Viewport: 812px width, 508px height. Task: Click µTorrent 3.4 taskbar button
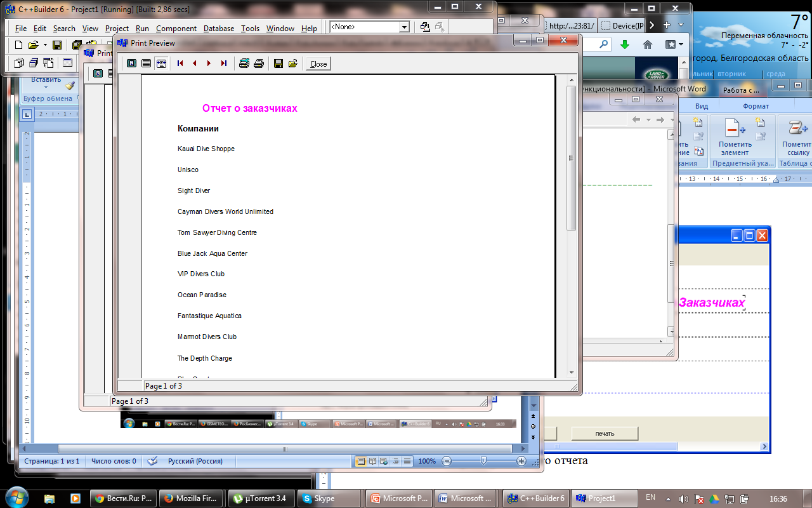pyautogui.click(x=261, y=498)
